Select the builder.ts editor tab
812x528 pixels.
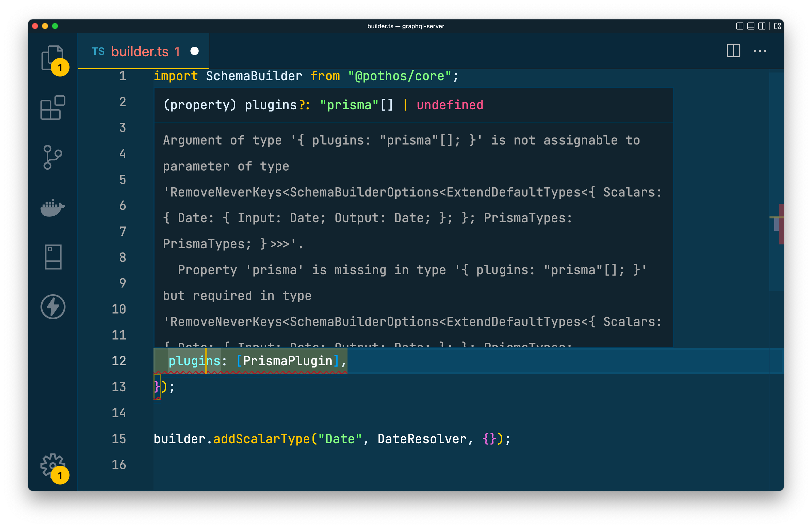139,51
